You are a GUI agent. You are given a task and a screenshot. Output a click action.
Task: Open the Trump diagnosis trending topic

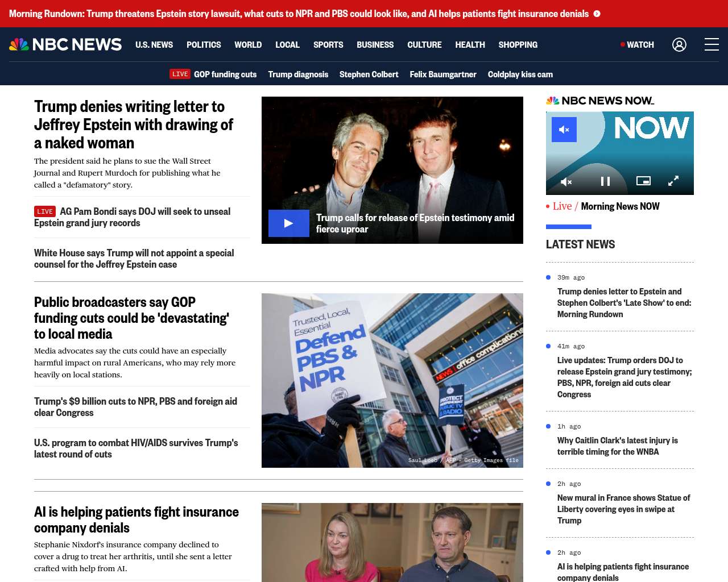click(x=298, y=74)
